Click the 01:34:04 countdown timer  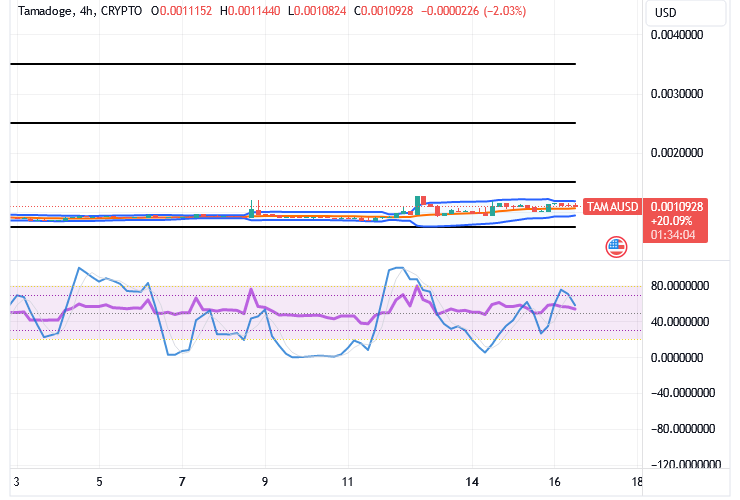click(x=673, y=235)
